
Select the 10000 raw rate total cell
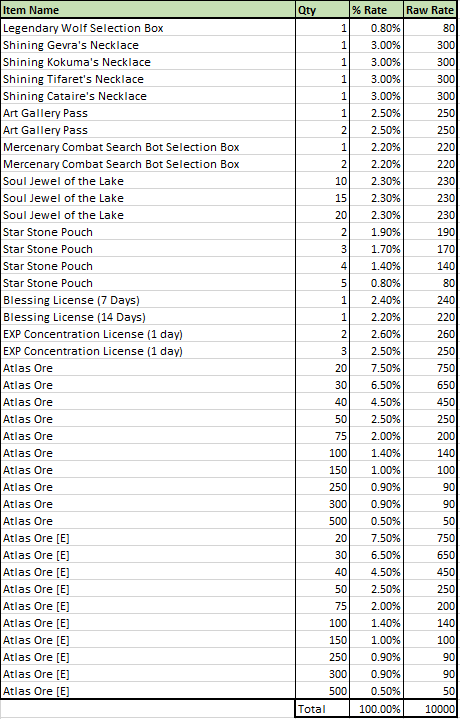(x=430, y=709)
